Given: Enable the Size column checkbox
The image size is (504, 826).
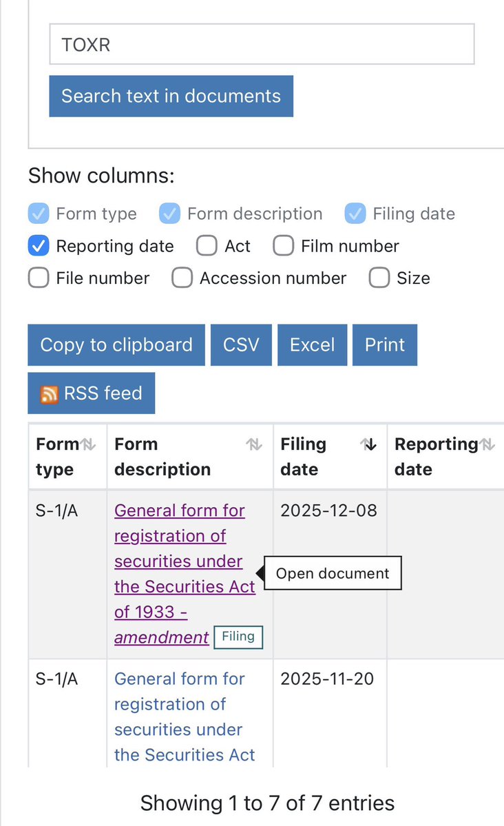Looking at the screenshot, I should click(x=379, y=278).
